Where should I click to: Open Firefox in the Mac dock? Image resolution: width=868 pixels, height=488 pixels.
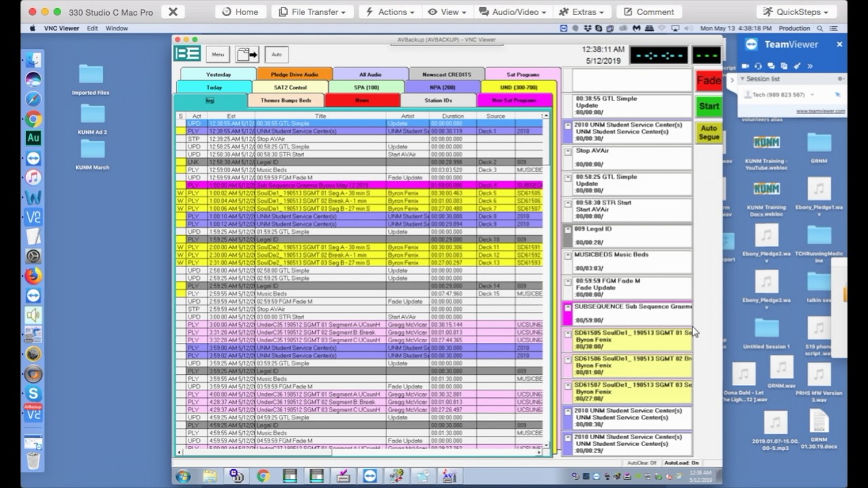tap(33, 276)
